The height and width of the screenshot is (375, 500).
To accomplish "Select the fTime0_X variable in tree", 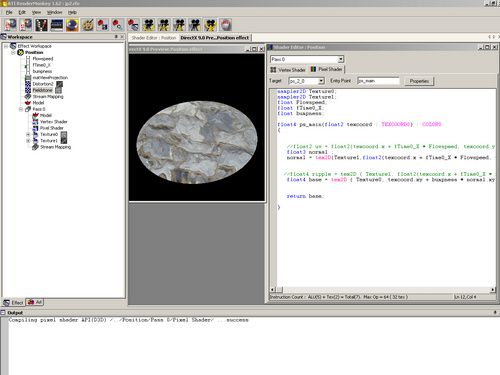I will (42, 65).
